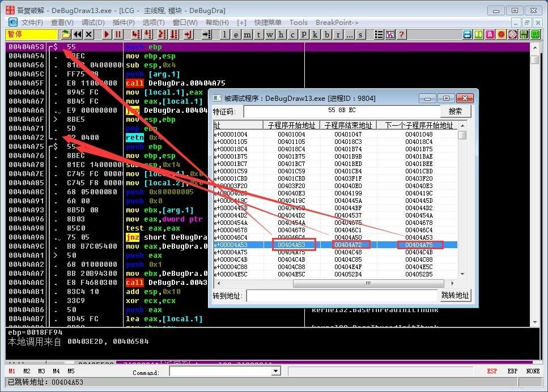Open Log window with 'l' button

click(x=225, y=34)
